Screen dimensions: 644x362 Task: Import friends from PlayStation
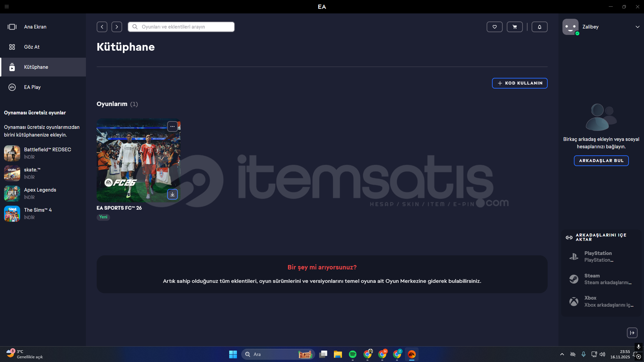tap(601, 257)
